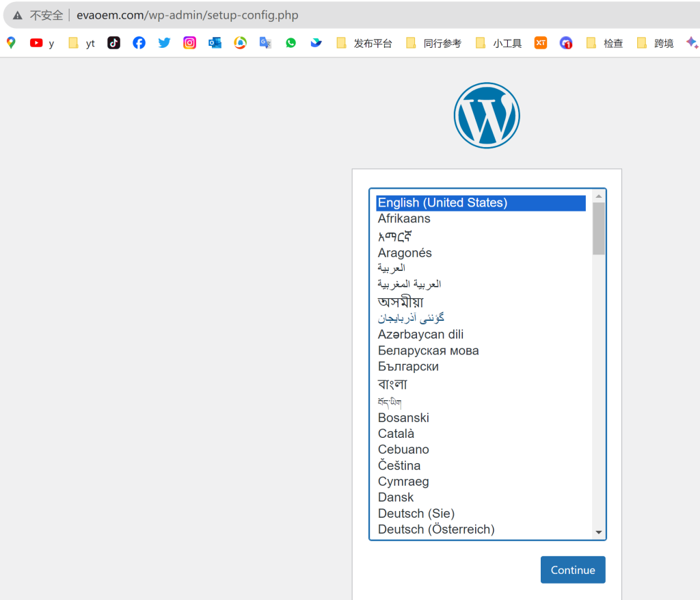
Task: Select the Amharic አማርኛ language option
Action: tap(481, 236)
